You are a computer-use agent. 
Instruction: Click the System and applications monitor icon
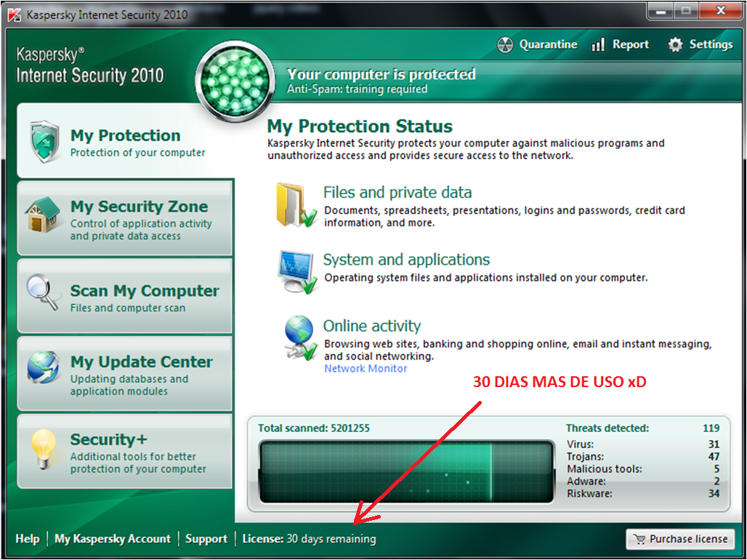pos(296,272)
